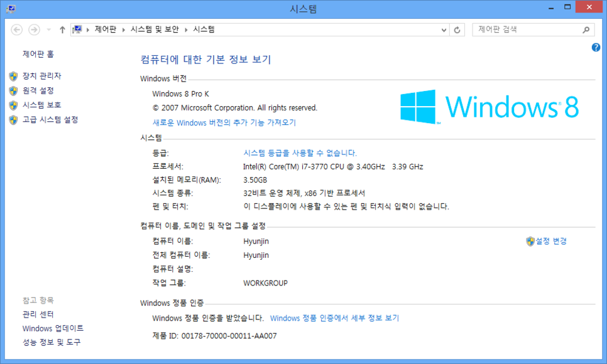This screenshot has height=364, width=607.
Task: Expand arrow before 제어판 breadcrumb
Action: tap(88, 29)
